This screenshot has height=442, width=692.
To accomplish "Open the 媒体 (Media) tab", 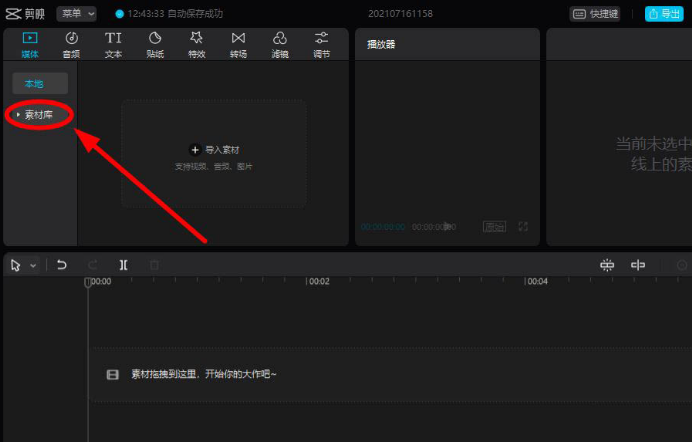I will point(30,45).
